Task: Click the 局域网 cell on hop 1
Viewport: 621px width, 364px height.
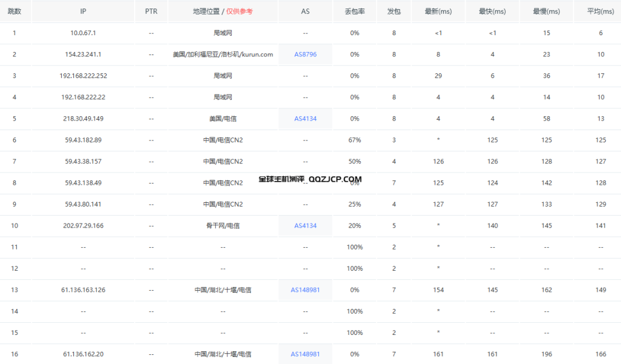Action: coord(223,33)
